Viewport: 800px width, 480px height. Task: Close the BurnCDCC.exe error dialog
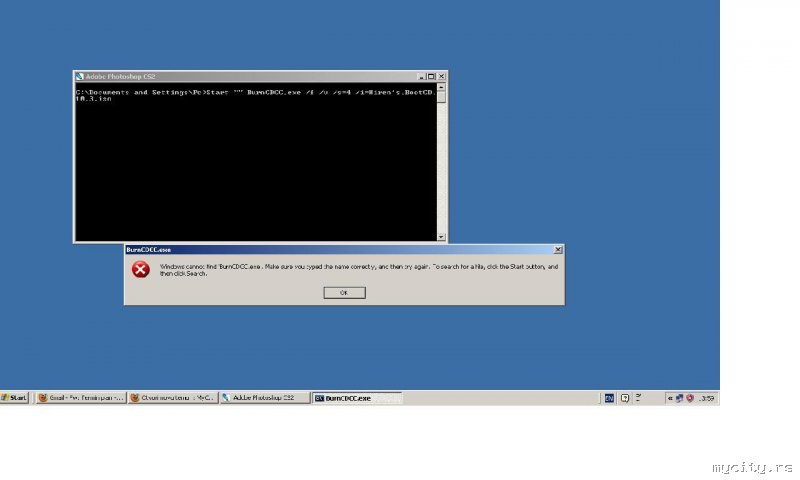click(x=558, y=249)
